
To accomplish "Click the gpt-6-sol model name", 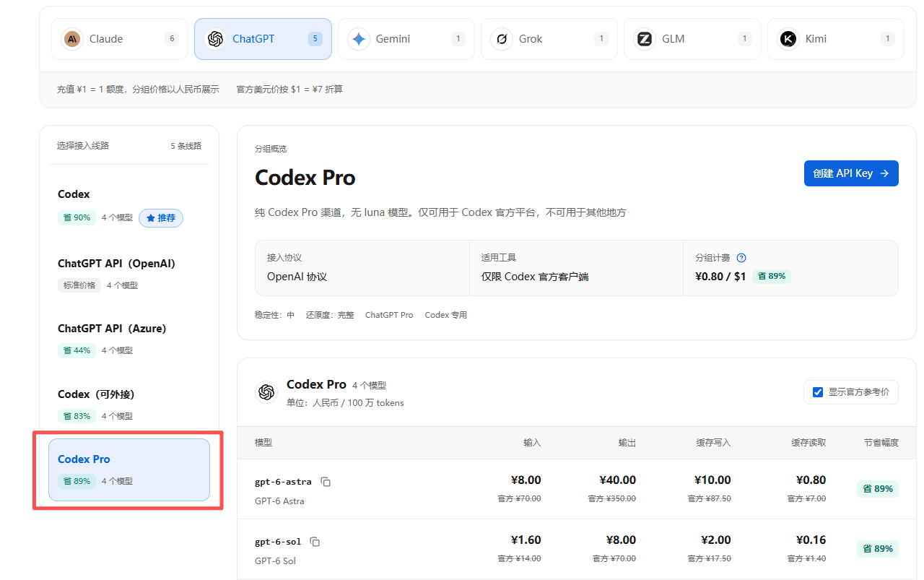I will click(x=278, y=542).
